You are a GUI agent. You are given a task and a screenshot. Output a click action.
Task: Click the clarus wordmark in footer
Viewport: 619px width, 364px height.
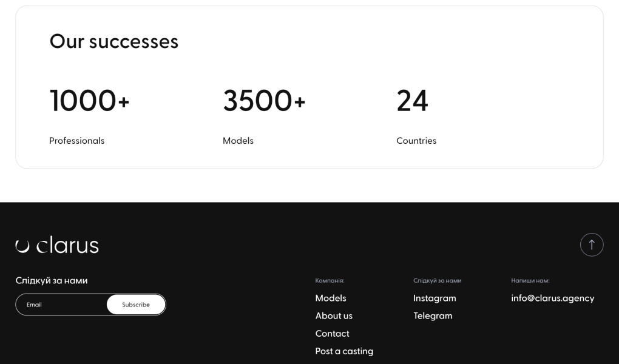(x=67, y=244)
